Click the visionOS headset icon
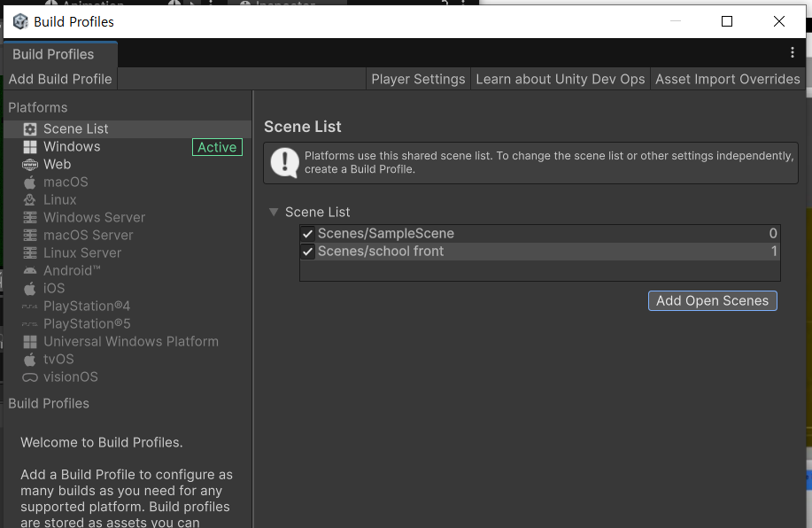812x528 pixels. coord(30,377)
